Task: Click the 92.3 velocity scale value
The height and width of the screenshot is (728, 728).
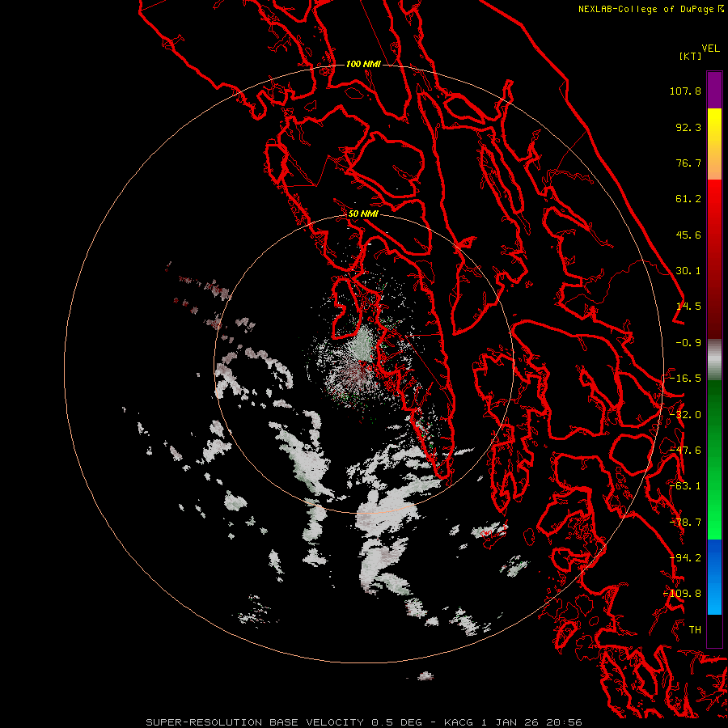Action: 688,127
